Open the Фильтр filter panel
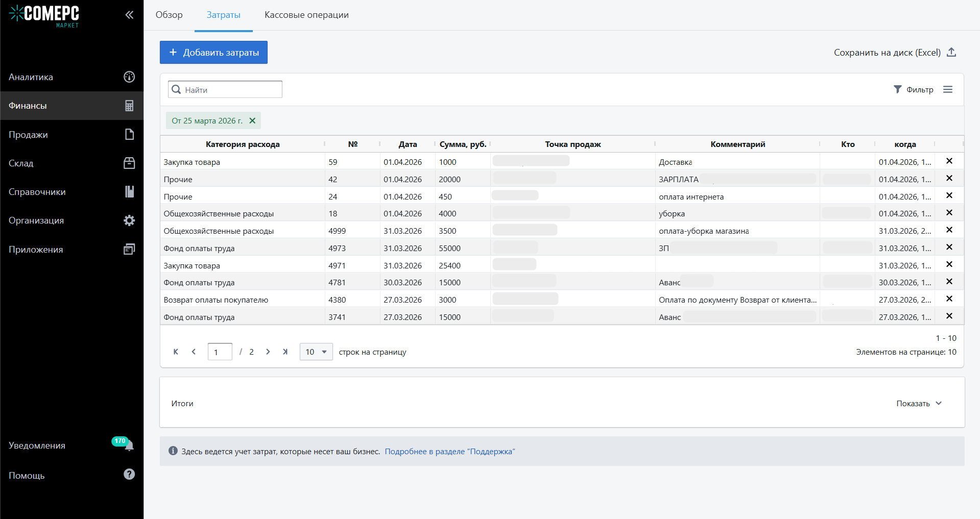The width and height of the screenshot is (980, 519). click(x=914, y=90)
